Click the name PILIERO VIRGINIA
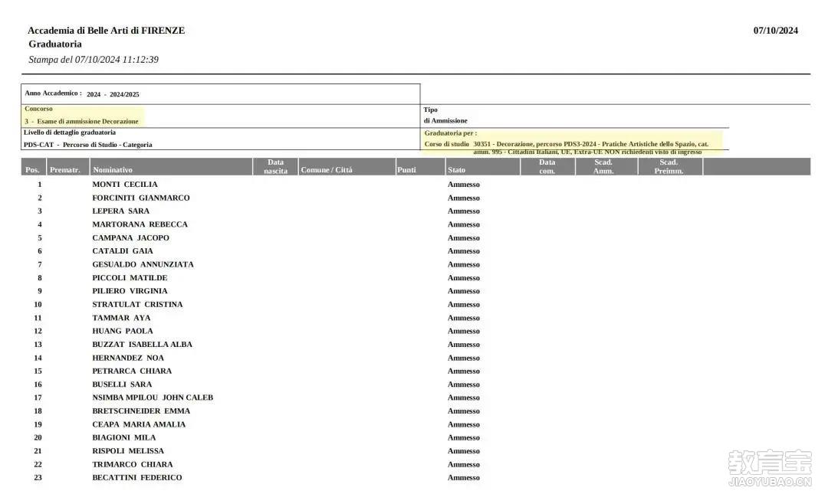Screen dimensions: 828x504 (x=130, y=291)
